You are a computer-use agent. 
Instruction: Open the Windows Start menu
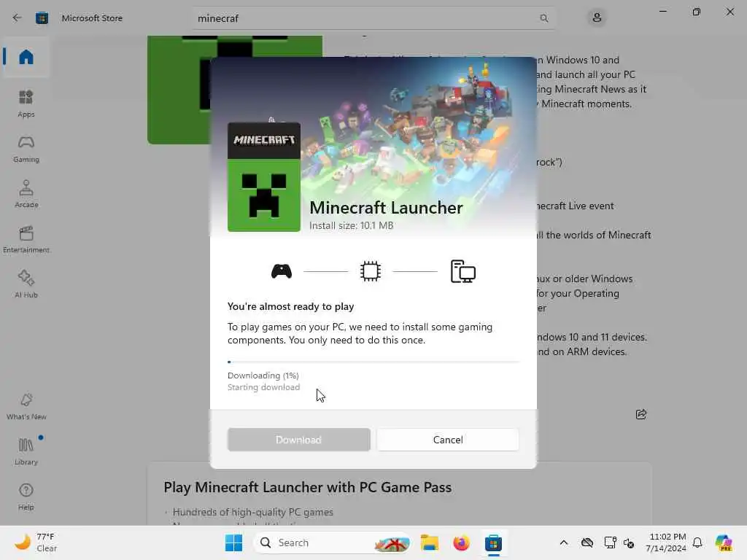coord(233,542)
